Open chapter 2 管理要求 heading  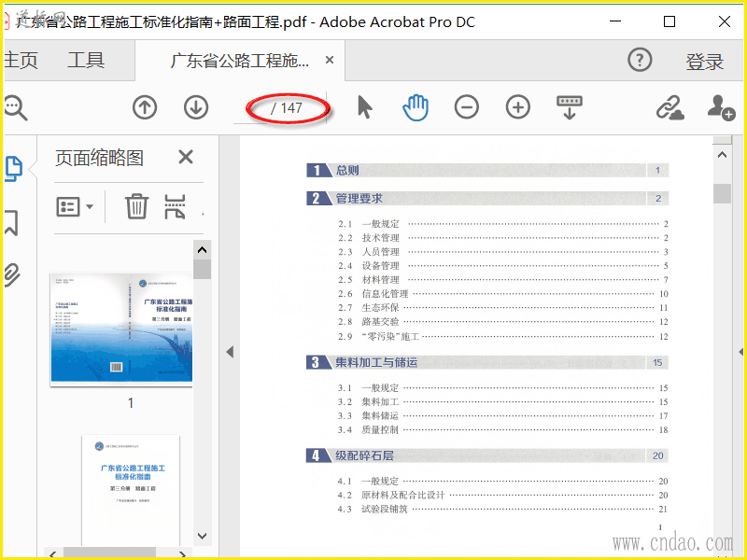pyautogui.click(x=487, y=199)
